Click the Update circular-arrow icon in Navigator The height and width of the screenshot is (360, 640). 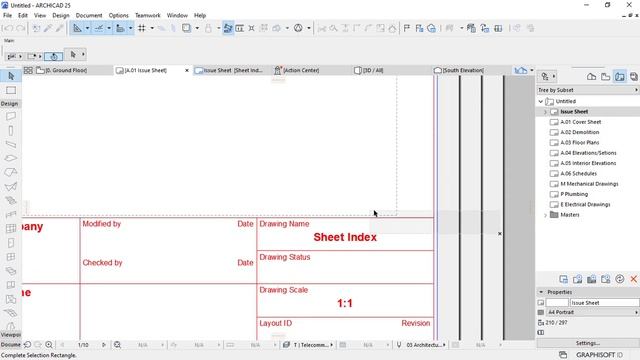(x=620, y=279)
